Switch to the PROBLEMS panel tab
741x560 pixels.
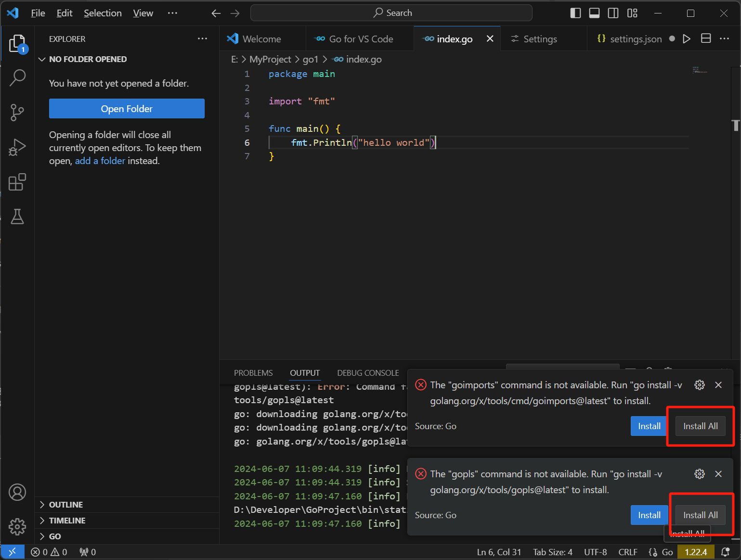(x=253, y=373)
